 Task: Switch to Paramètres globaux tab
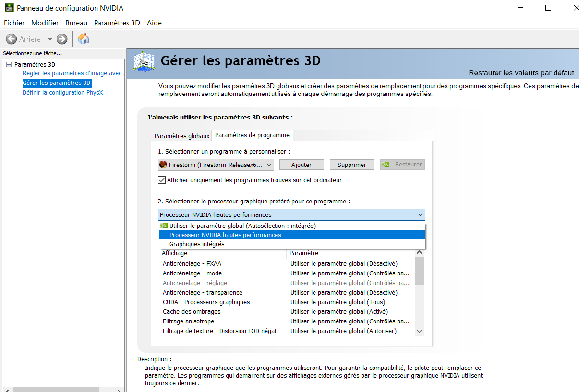tap(182, 136)
